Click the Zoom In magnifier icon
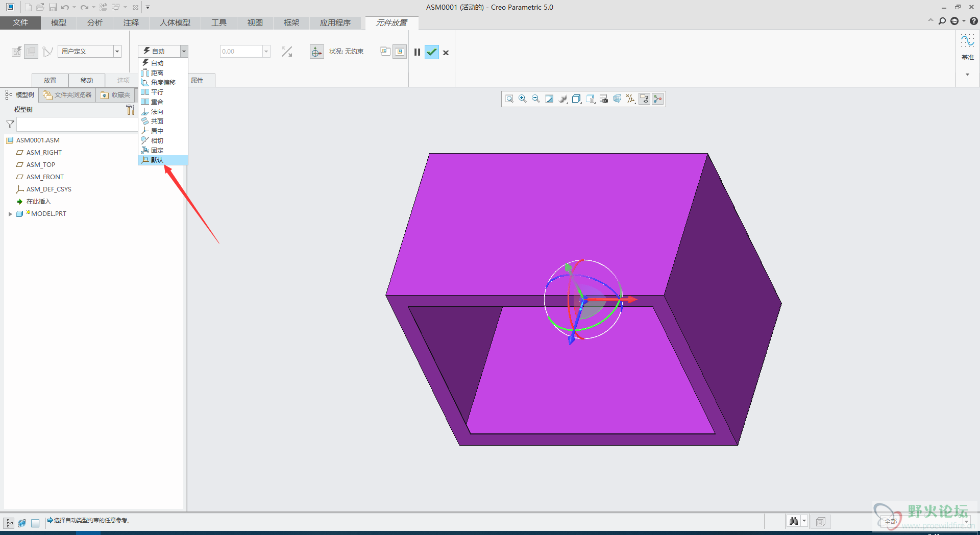Image resolution: width=980 pixels, height=535 pixels. coord(522,99)
